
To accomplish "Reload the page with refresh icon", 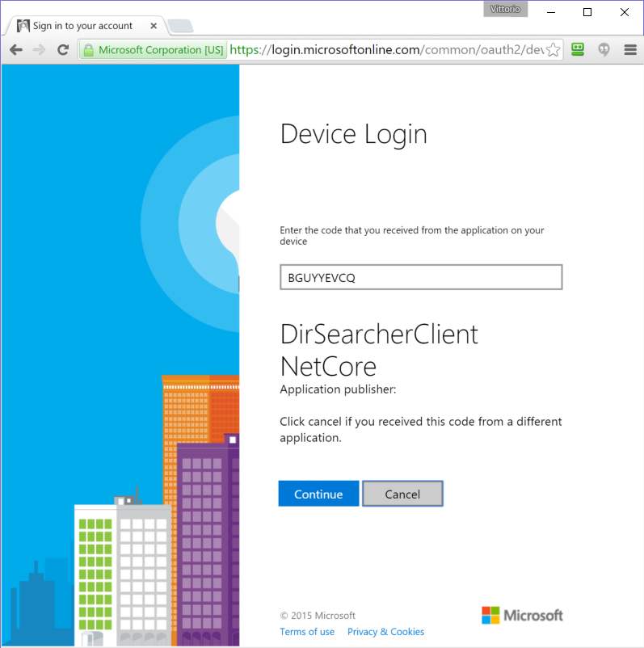I will point(63,50).
